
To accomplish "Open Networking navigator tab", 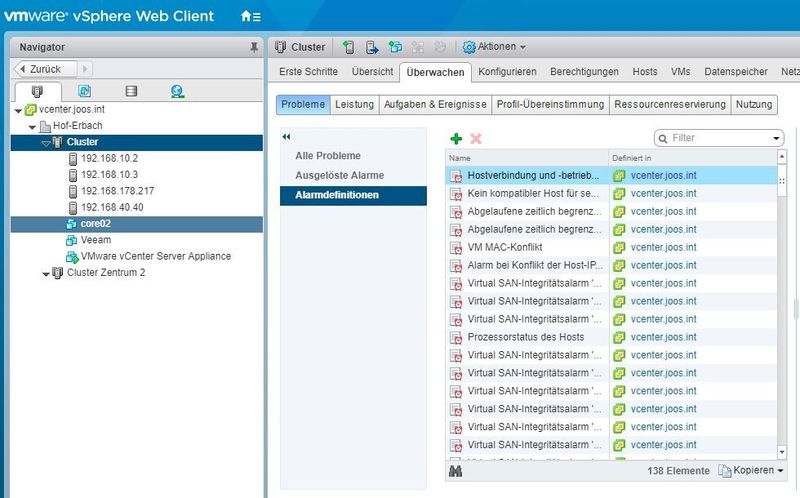I will click(177, 91).
